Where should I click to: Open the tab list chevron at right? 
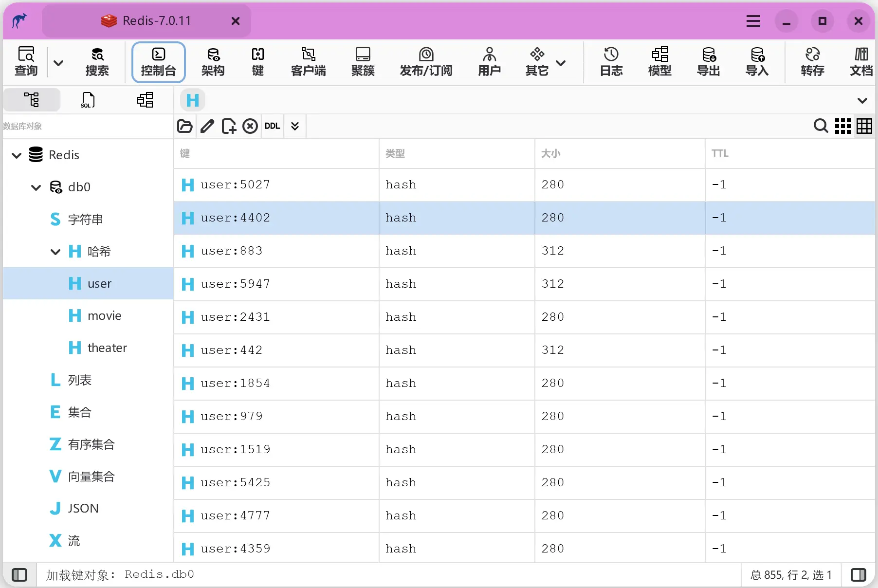(862, 100)
